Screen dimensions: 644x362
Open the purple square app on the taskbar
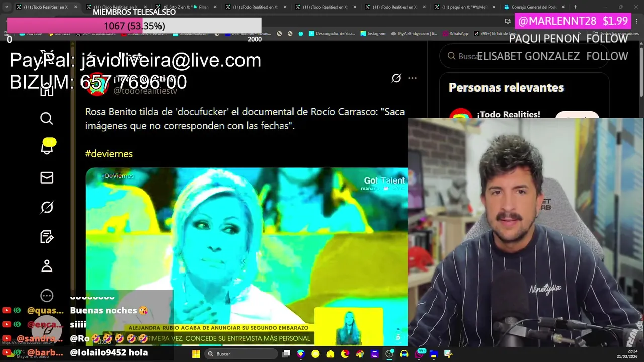coord(374,354)
